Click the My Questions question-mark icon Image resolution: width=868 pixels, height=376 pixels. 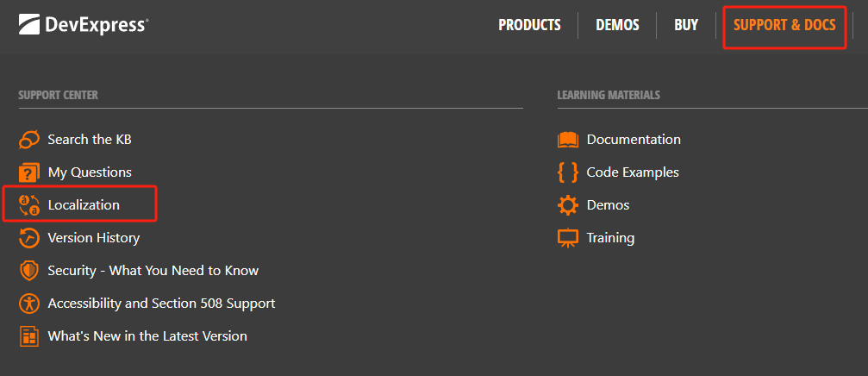29,172
